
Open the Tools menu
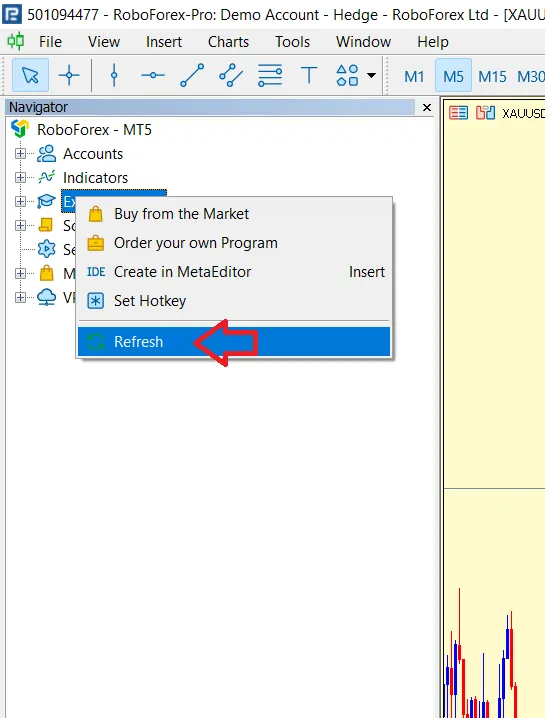(x=293, y=42)
